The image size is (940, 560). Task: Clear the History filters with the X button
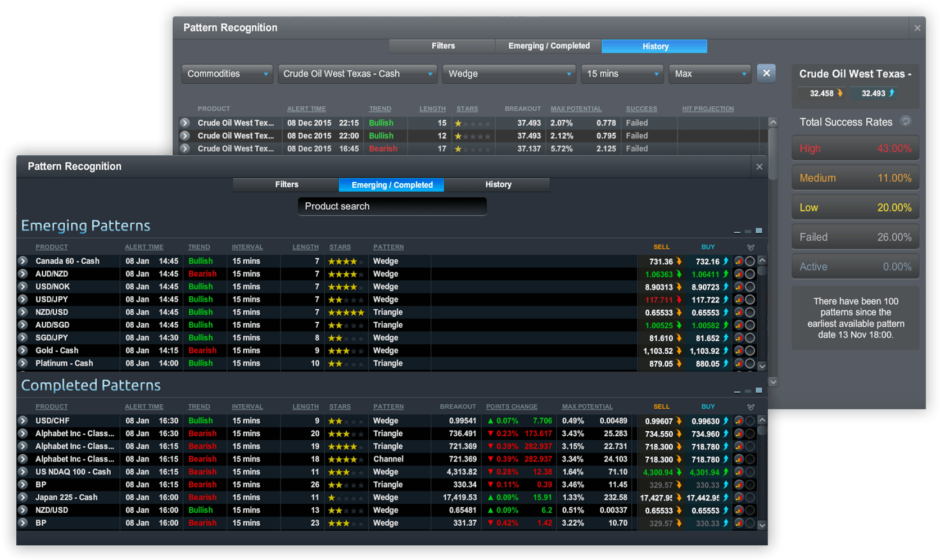point(766,73)
